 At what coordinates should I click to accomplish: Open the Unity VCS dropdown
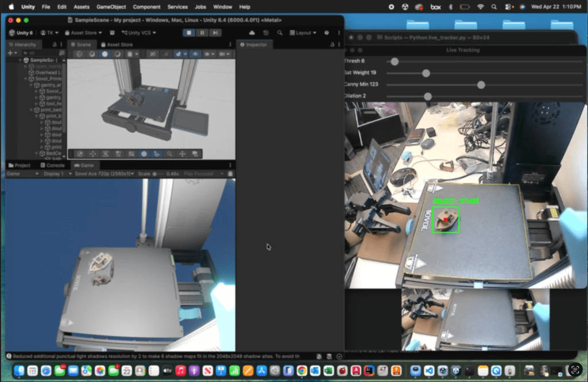click(x=139, y=33)
